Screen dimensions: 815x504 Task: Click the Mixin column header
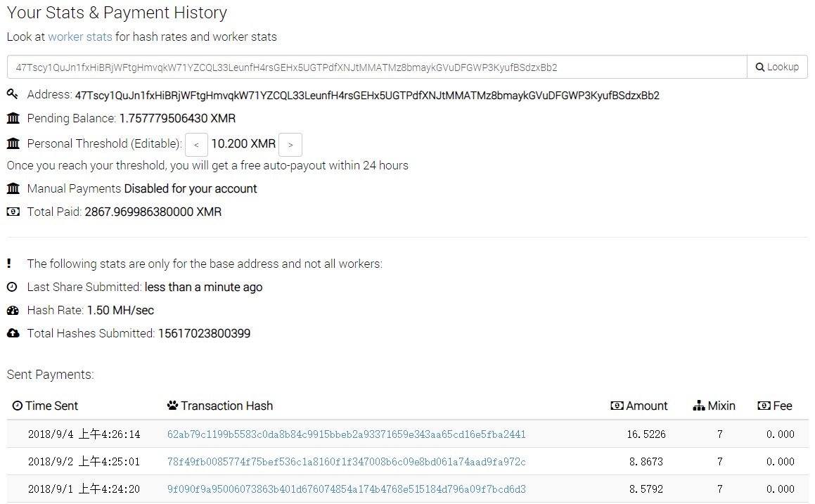[714, 406]
